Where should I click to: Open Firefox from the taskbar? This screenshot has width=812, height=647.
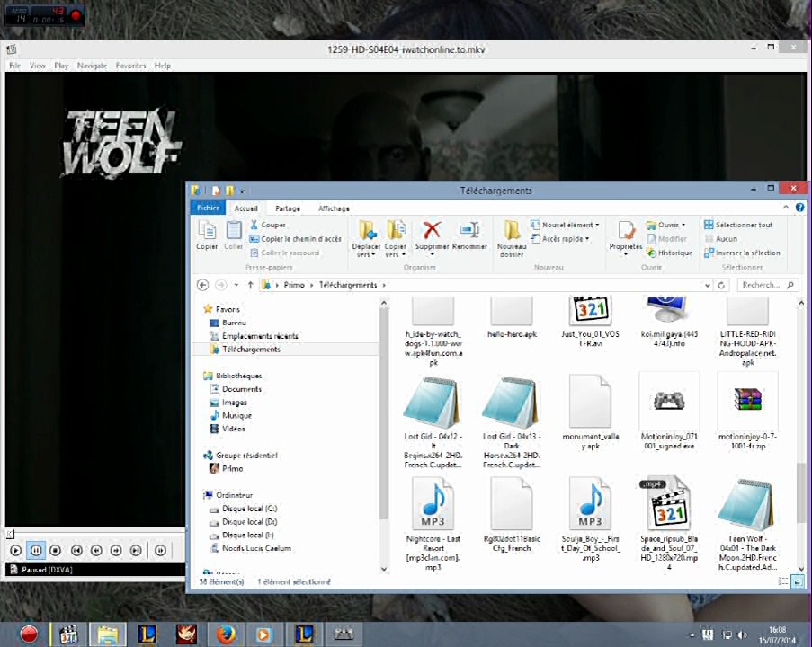click(226, 634)
